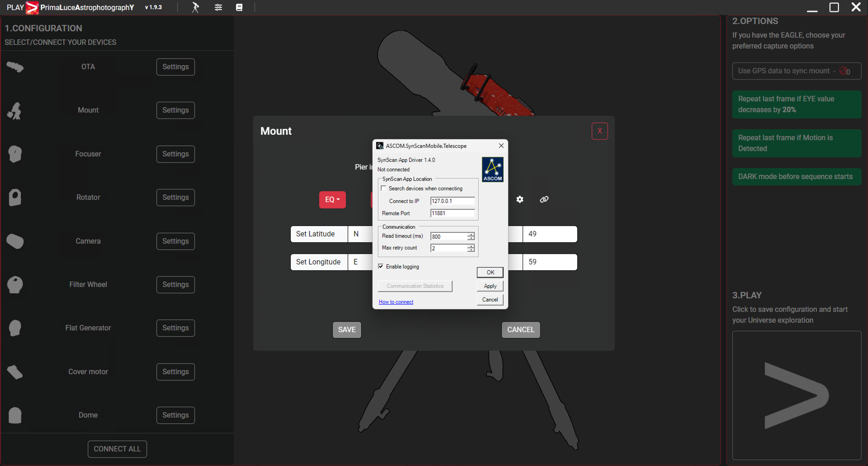Image resolution: width=868 pixels, height=466 pixels.
Task: Click the longitude E direction field
Action: point(360,262)
